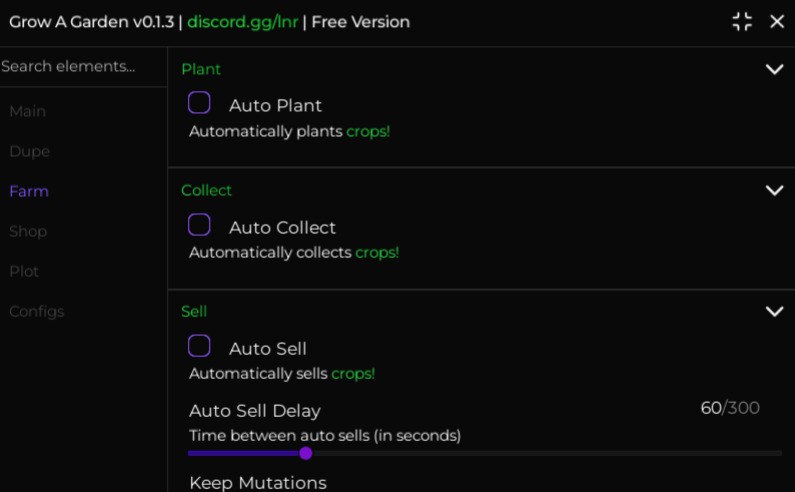Select the Farm sidebar tab
The width and height of the screenshot is (795, 492).
coord(29,191)
